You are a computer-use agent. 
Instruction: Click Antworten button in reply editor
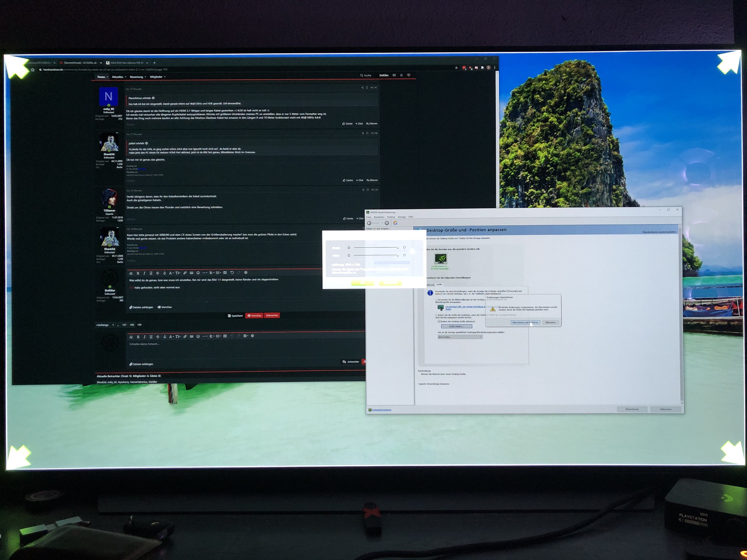(x=351, y=362)
